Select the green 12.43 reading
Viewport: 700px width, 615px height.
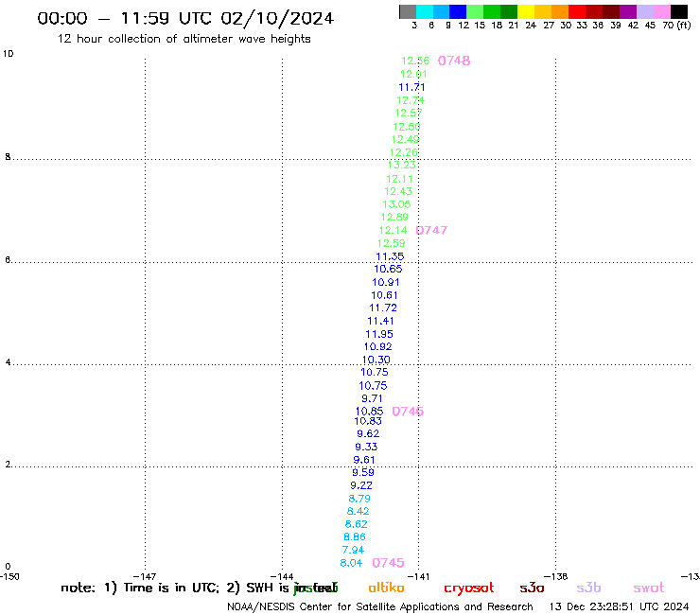coord(398,192)
